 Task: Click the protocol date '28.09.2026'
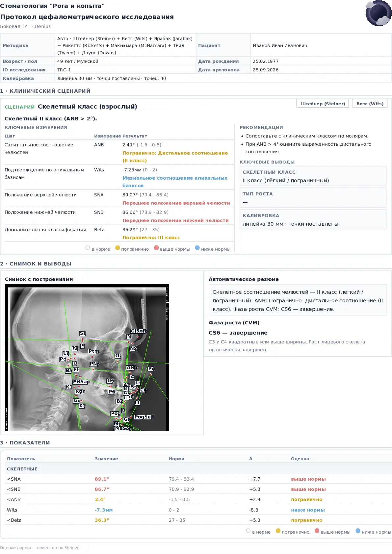tap(266, 70)
